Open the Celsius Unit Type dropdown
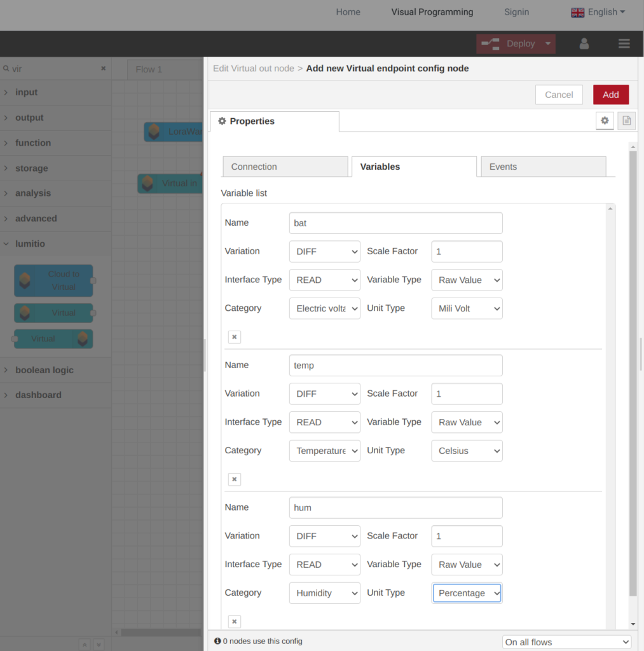Screen dimensions: 644x651 click(467, 451)
